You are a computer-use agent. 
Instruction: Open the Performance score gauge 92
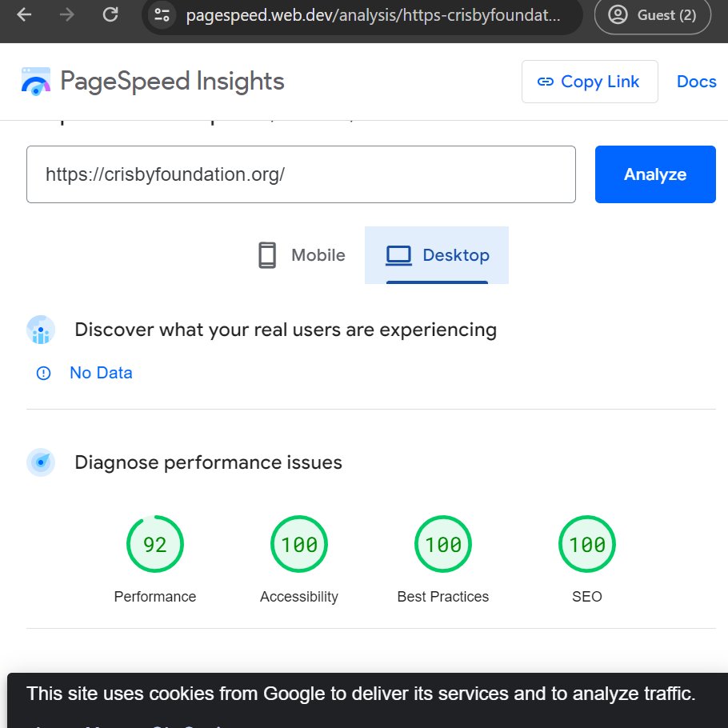click(155, 544)
